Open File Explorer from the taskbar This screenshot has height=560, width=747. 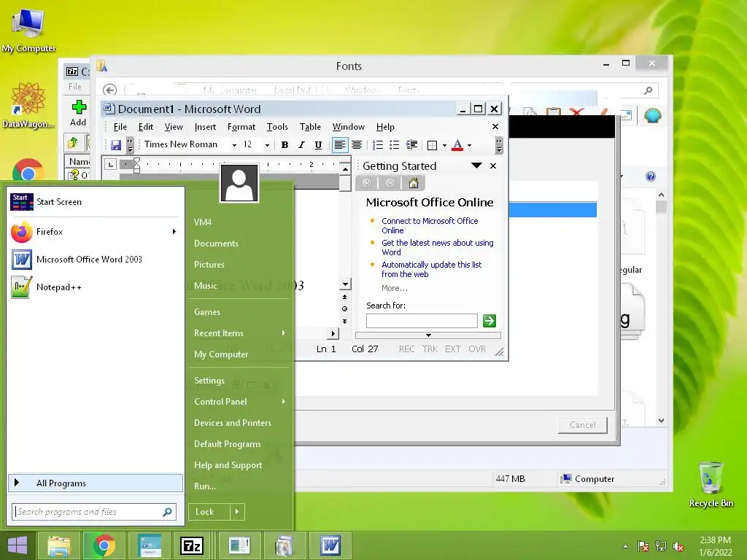58,545
